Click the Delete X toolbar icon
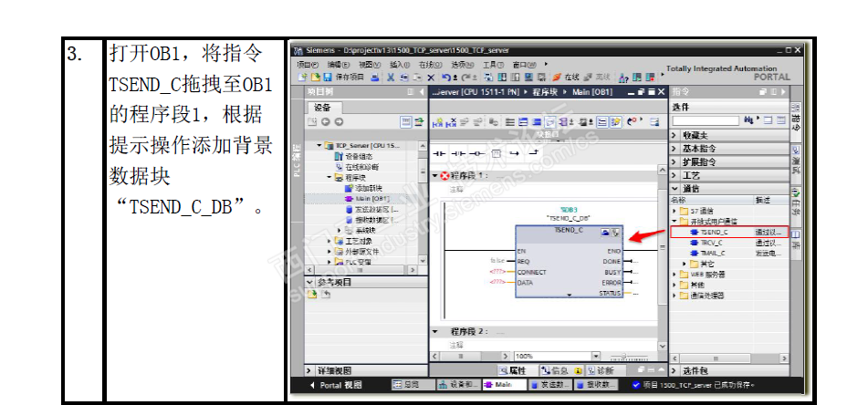Image resolution: width=868 pixels, height=405 pixels. coord(431,78)
